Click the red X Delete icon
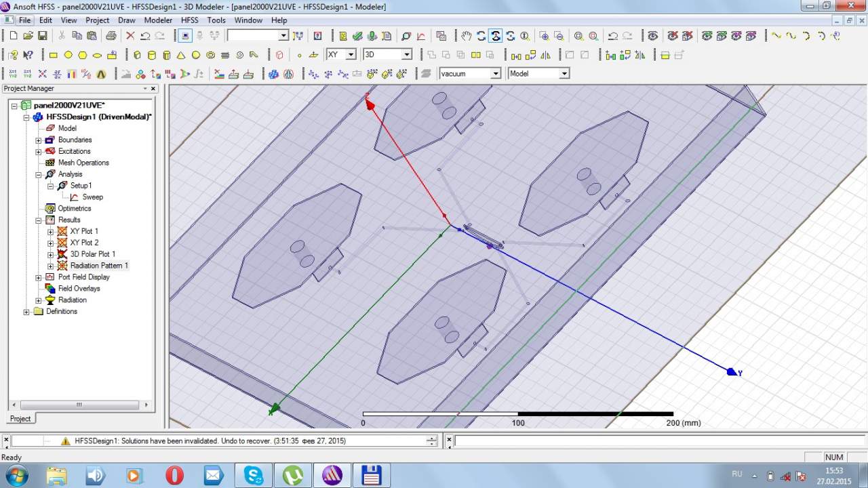868x488 pixels. [130, 36]
